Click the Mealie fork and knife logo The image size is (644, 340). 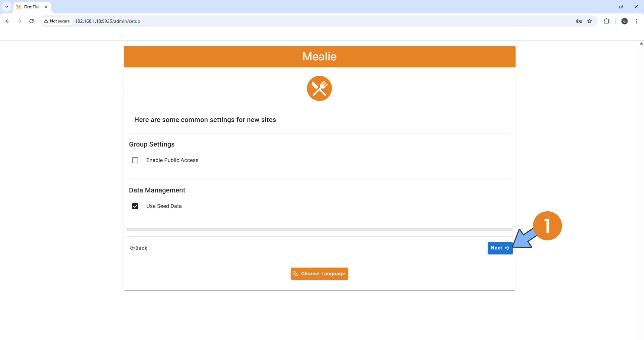coord(319,88)
